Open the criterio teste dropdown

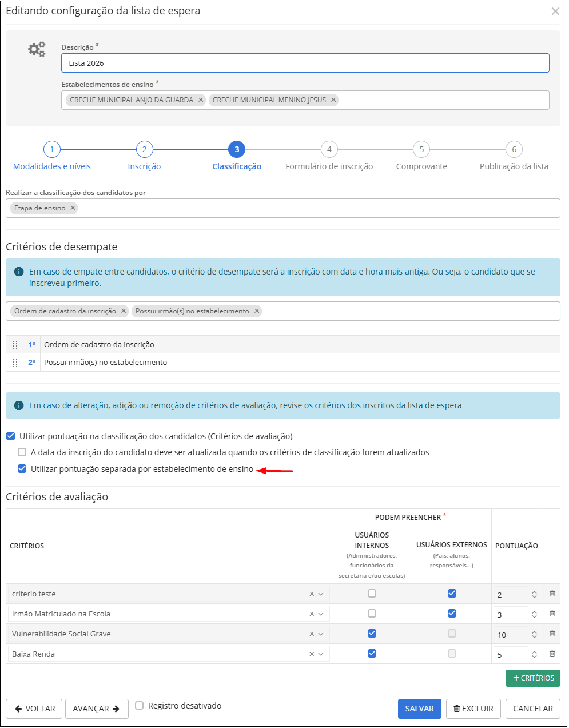[x=321, y=594]
